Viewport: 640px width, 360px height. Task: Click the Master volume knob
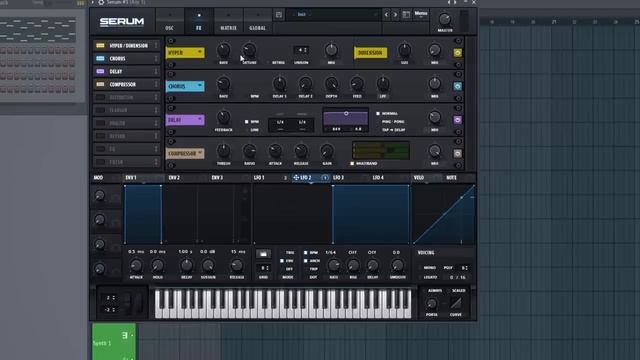point(444,19)
